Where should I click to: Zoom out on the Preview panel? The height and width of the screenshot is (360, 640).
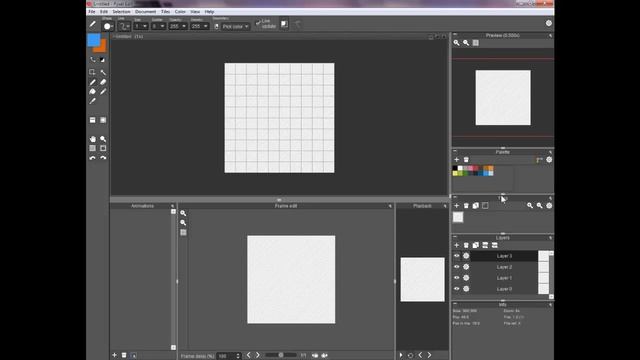point(466,43)
